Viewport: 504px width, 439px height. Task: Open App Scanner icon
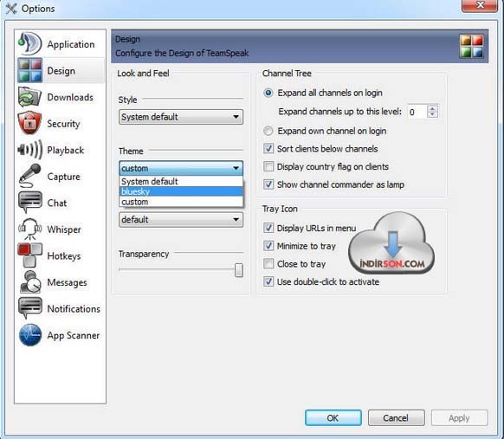30,334
